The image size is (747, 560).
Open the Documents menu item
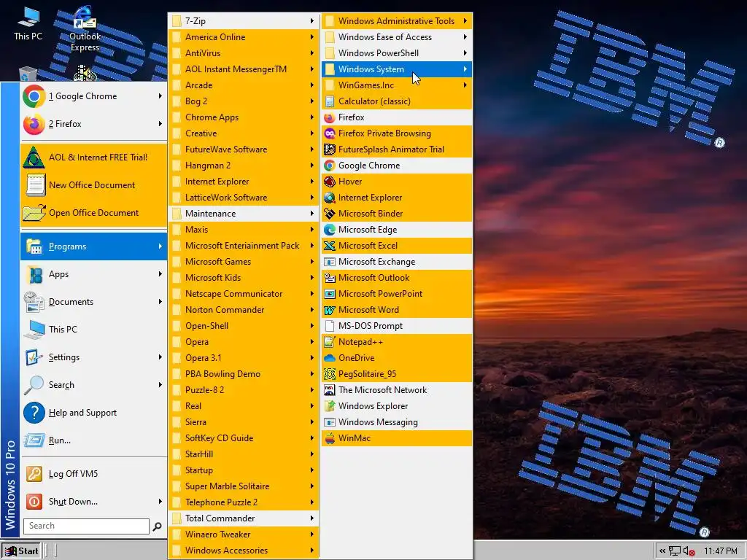pyautogui.click(x=93, y=302)
